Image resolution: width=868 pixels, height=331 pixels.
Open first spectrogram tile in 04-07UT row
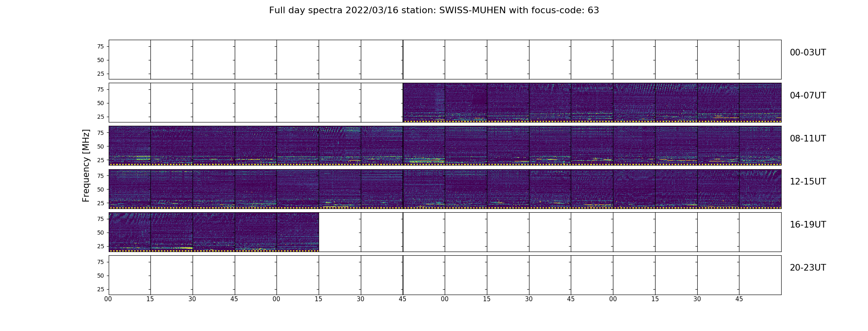pos(424,103)
